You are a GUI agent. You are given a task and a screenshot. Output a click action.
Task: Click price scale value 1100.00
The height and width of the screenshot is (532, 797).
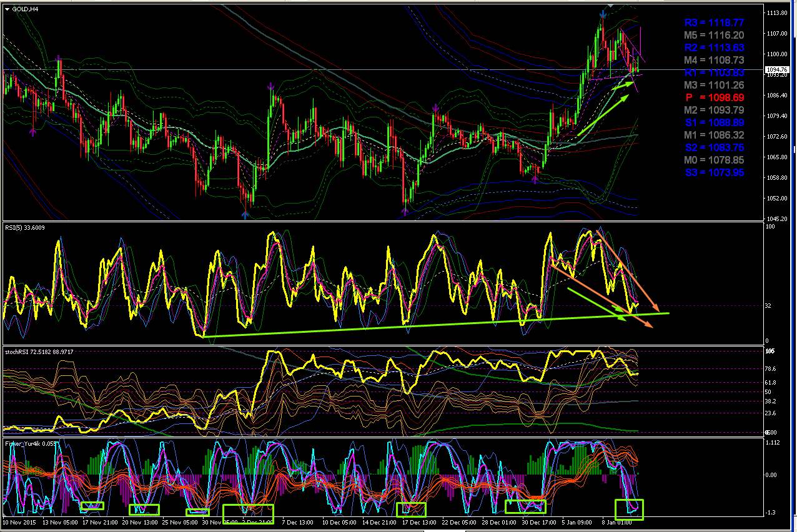(x=778, y=54)
